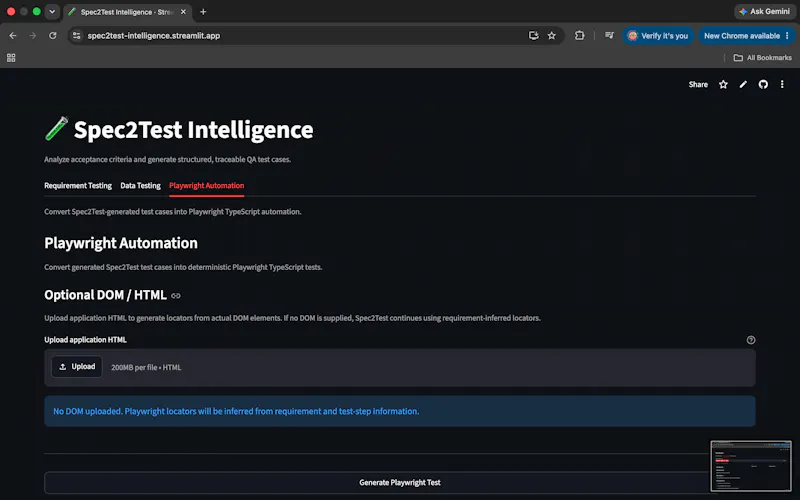Switch to the Data Testing tab

tap(140, 186)
